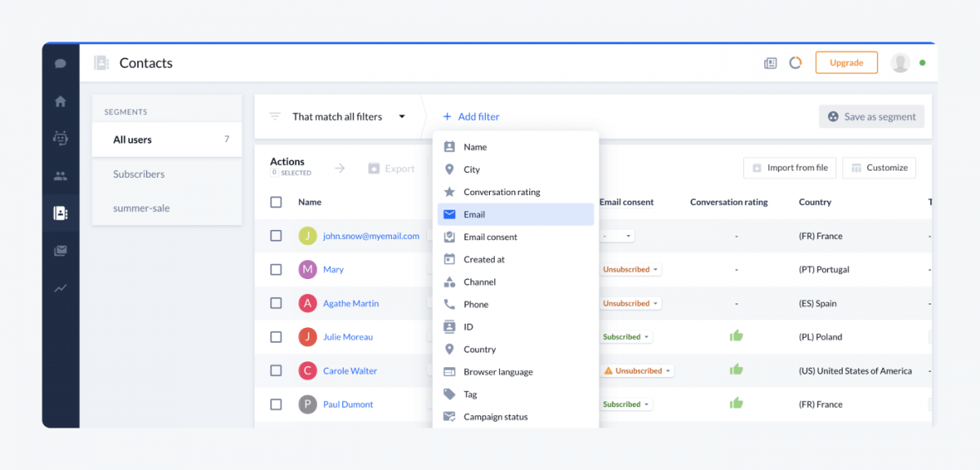Choose the Name filter option
980x470 pixels.
(x=515, y=147)
